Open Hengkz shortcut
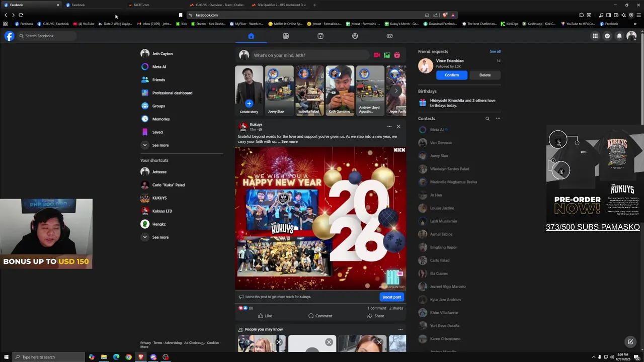This screenshot has height=362, width=644. click(181, 224)
